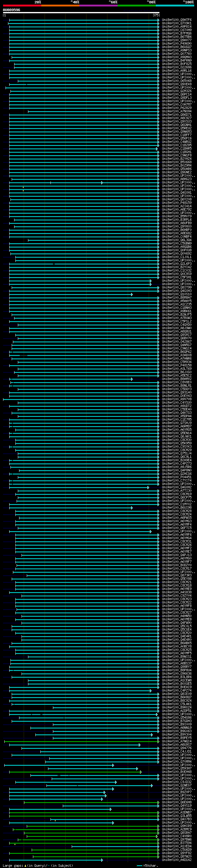Select the UniRef100_C4YSU0 label
197x868 pixels.
click(x=177, y=402)
